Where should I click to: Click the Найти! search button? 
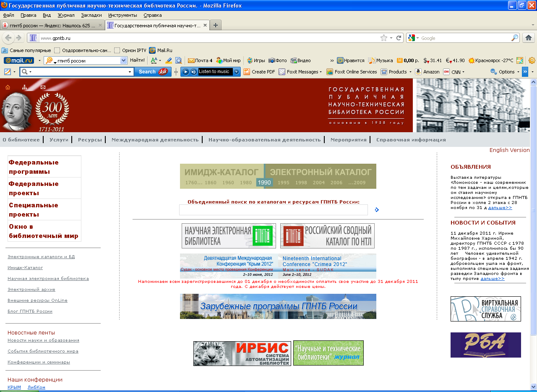coord(137,60)
